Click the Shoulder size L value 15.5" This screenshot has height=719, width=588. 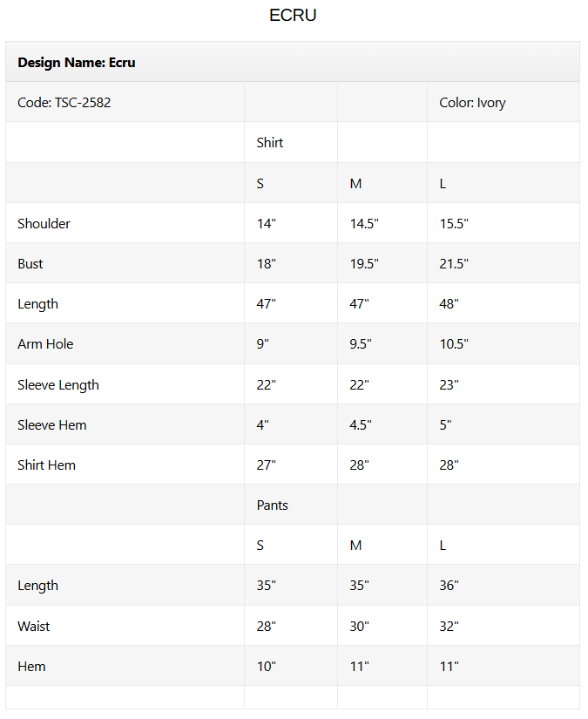(x=454, y=224)
